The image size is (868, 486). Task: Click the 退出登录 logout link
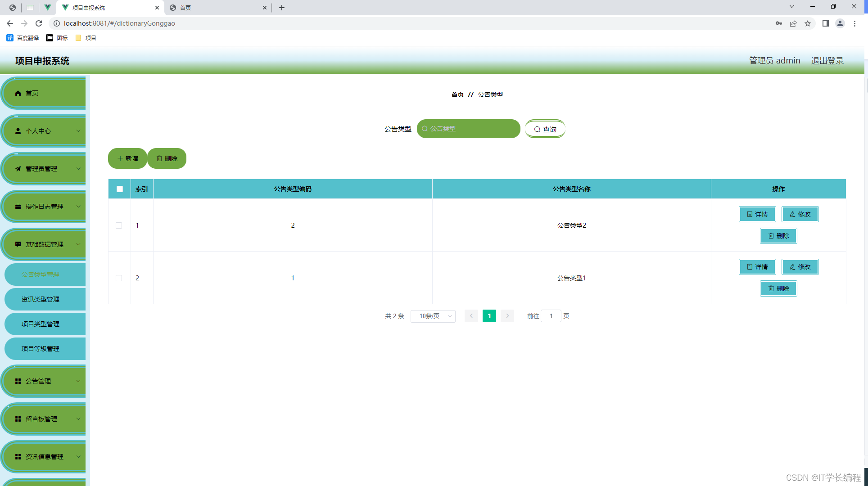pyautogui.click(x=827, y=61)
